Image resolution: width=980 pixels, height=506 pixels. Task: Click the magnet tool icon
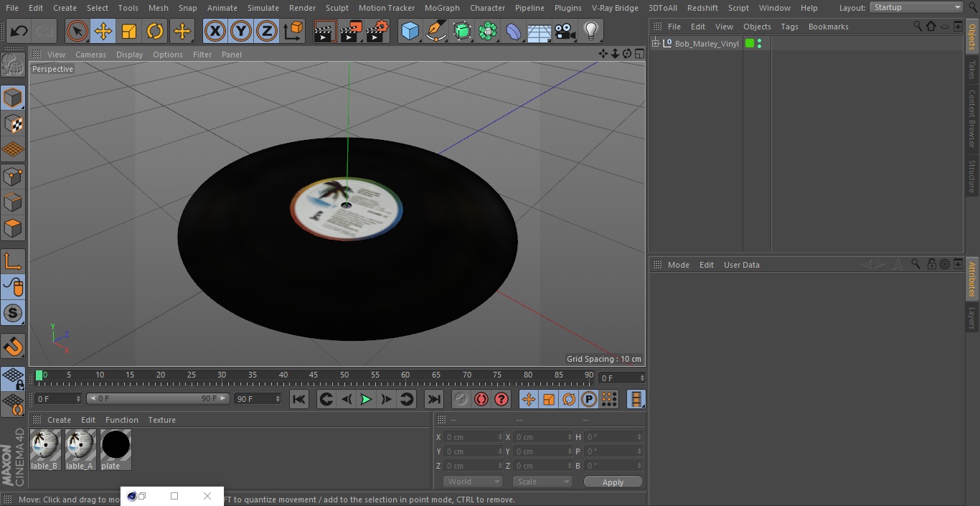pos(14,347)
